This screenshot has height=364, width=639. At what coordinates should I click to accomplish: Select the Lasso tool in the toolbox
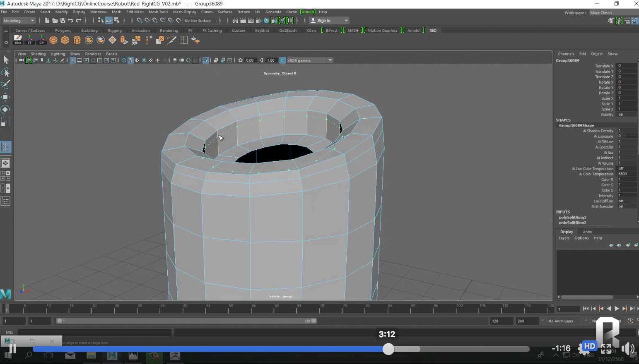(x=6, y=72)
